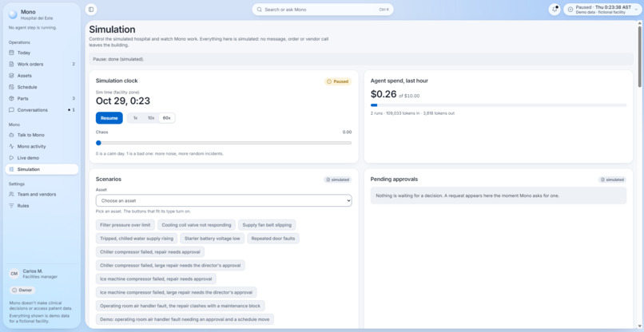Image resolution: width=644 pixels, height=332 pixels.
Task: Open notifications bell icon
Action: pyautogui.click(x=555, y=10)
